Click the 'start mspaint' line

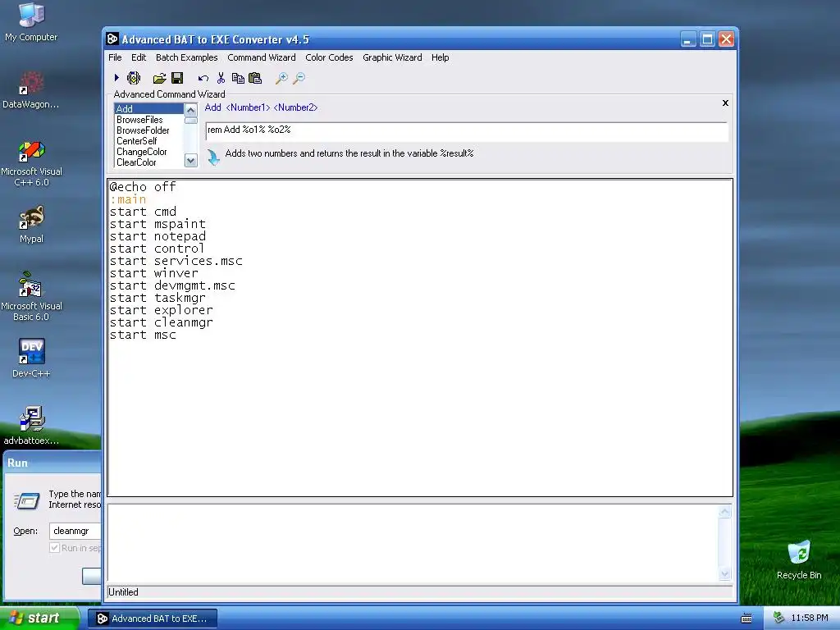click(x=157, y=224)
